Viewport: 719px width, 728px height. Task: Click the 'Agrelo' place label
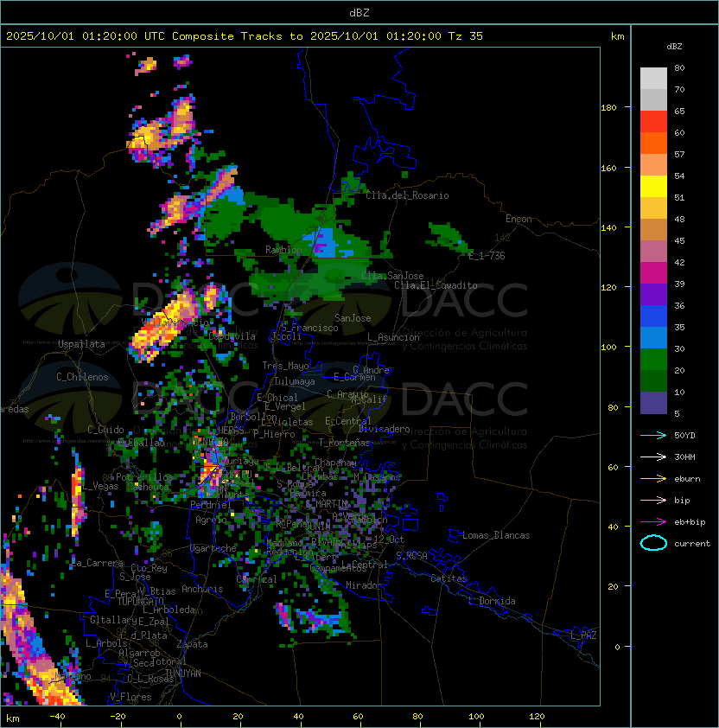click(211, 520)
